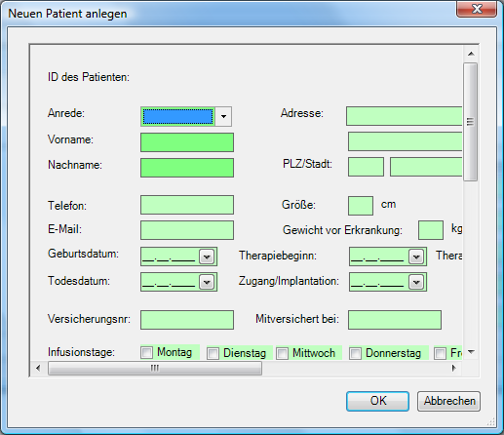Viewport: 504px width, 435px height.
Task: Cancel with the Abbrechen button
Action: click(x=448, y=401)
